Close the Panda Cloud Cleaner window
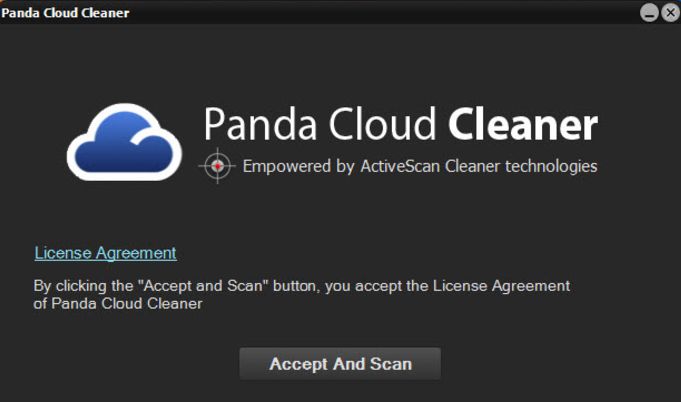This screenshot has width=681, height=402. [670, 13]
